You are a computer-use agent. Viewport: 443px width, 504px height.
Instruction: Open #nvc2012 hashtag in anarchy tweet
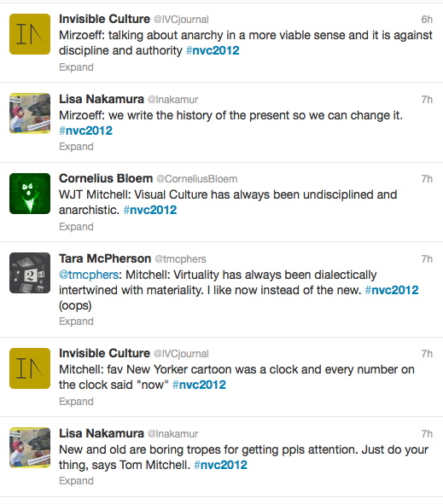coord(213,50)
